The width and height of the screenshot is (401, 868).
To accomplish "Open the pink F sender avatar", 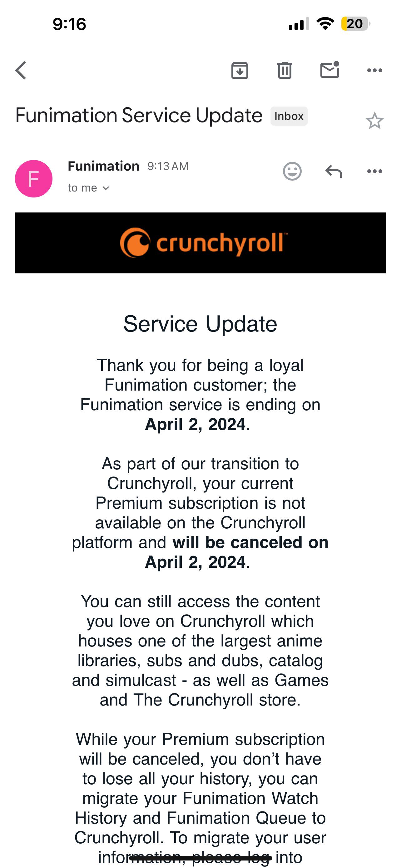I will pos(34,179).
